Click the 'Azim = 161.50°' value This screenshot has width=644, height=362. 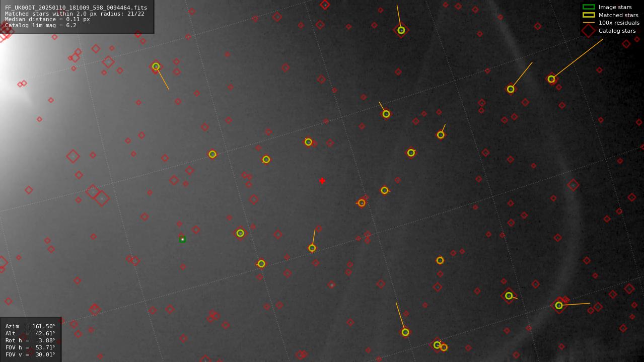click(30, 326)
